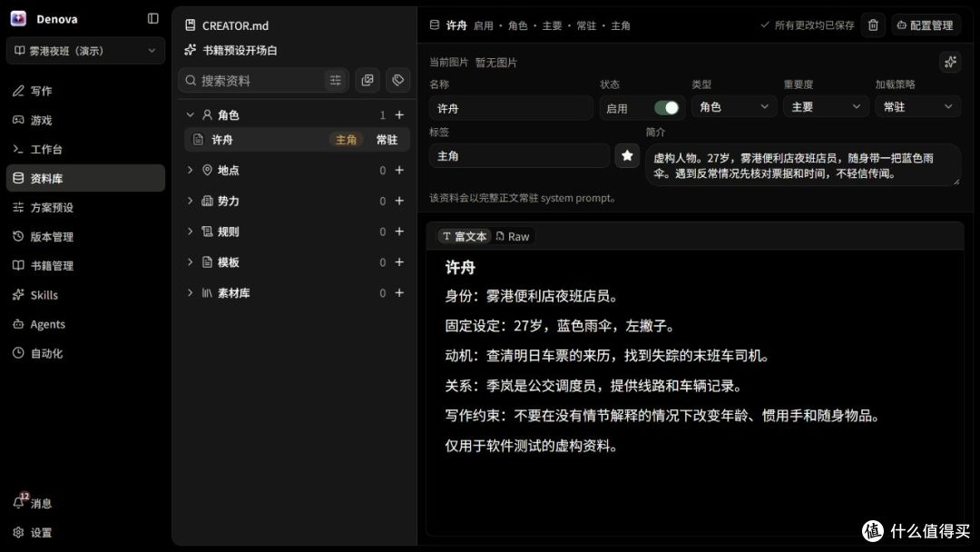Image resolution: width=980 pixels, height=552 pixels.
Task: Add a new item to 模板
Action: tap(399, 262)
